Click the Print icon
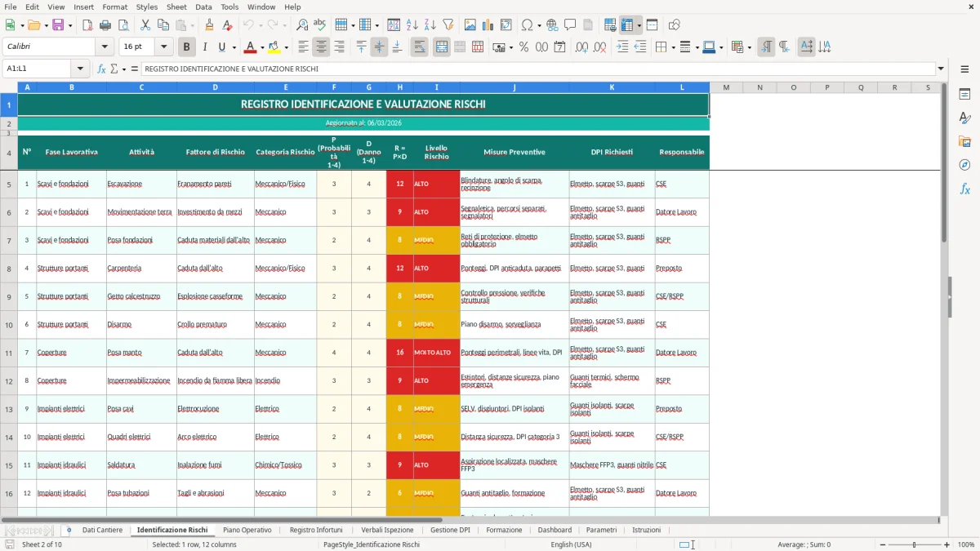Image resolution: width=980 pixels, height=551 pixels. [x=107, y=25]
